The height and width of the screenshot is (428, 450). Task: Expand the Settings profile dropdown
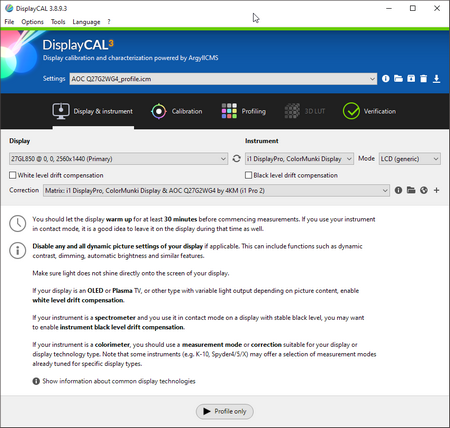tap(223, 79)
